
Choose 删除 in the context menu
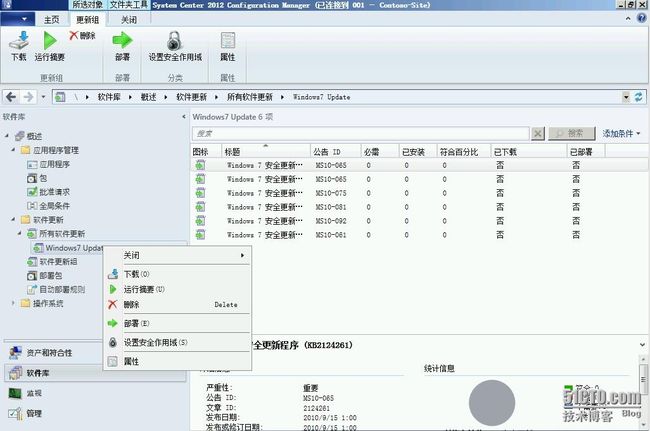[x=177, y=305]
